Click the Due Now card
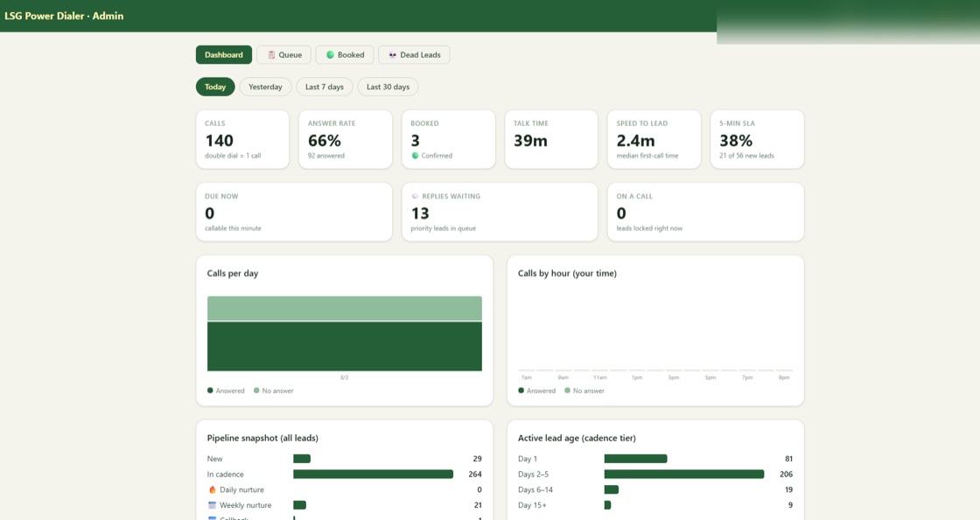This screenshot has height=520, width=980. [294, 212]
